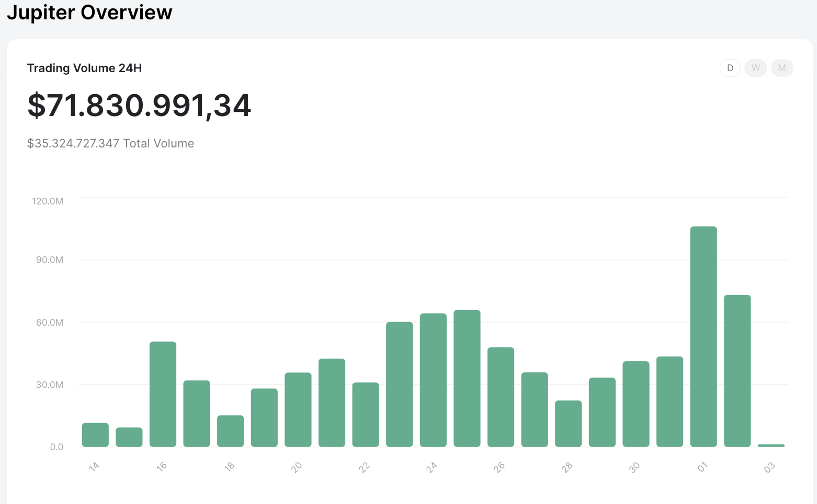Select the bar for day 17
The height and width of the screenshot is (504, 817).
[197, 414]
